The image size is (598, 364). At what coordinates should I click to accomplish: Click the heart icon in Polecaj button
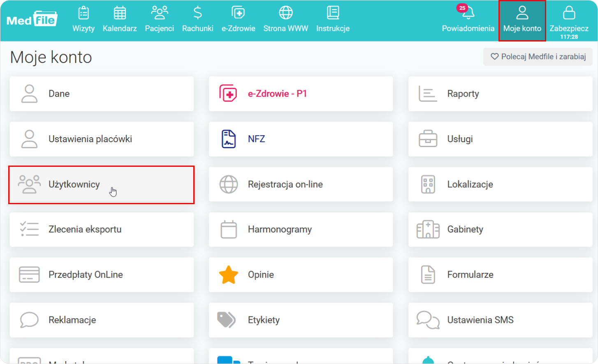(495, 57)
